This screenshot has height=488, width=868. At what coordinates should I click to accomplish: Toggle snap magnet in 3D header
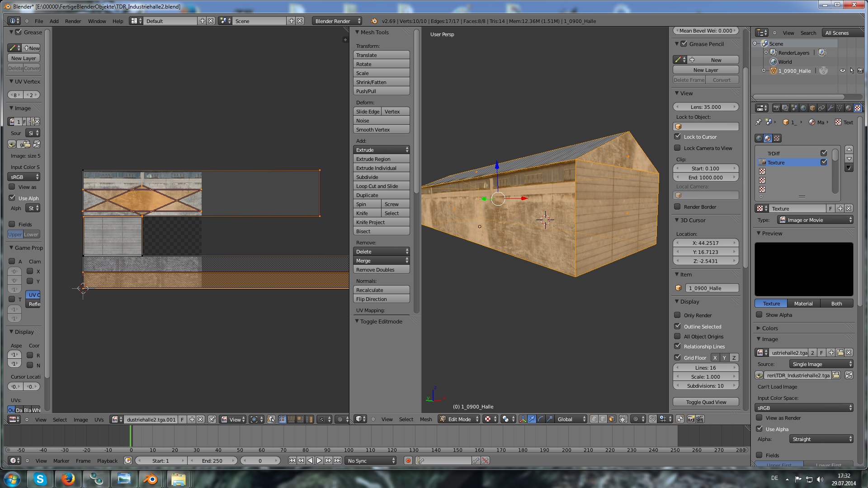pos(652,419)
